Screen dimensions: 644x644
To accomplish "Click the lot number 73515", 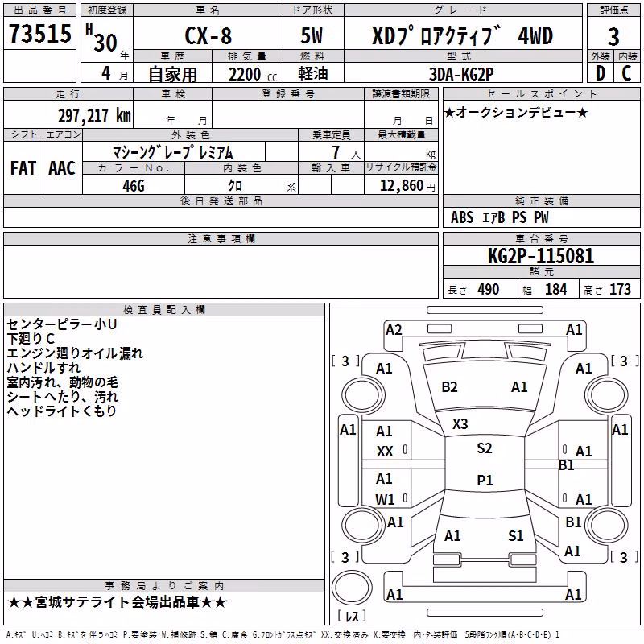I will (x=39, y=33).
